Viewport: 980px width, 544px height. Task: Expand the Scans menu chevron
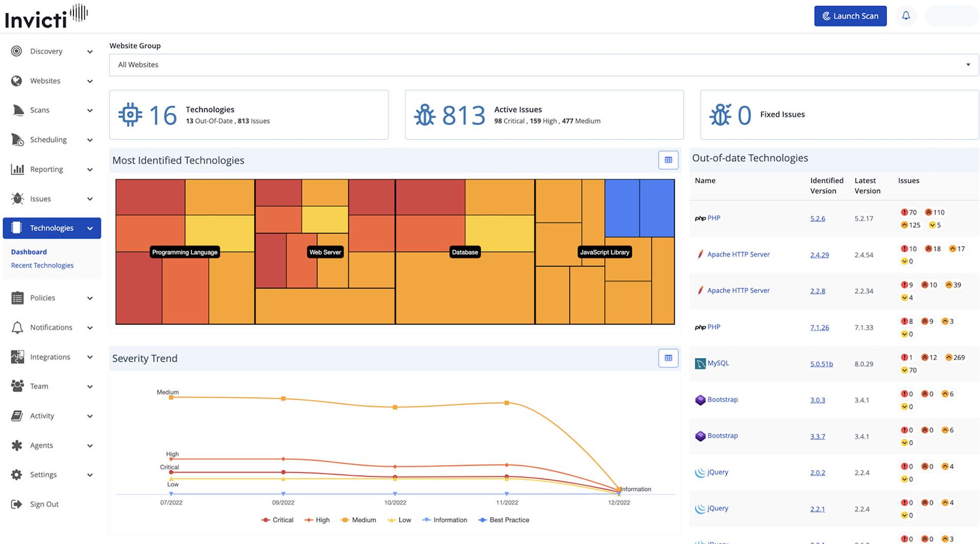(x=90, y=111)
